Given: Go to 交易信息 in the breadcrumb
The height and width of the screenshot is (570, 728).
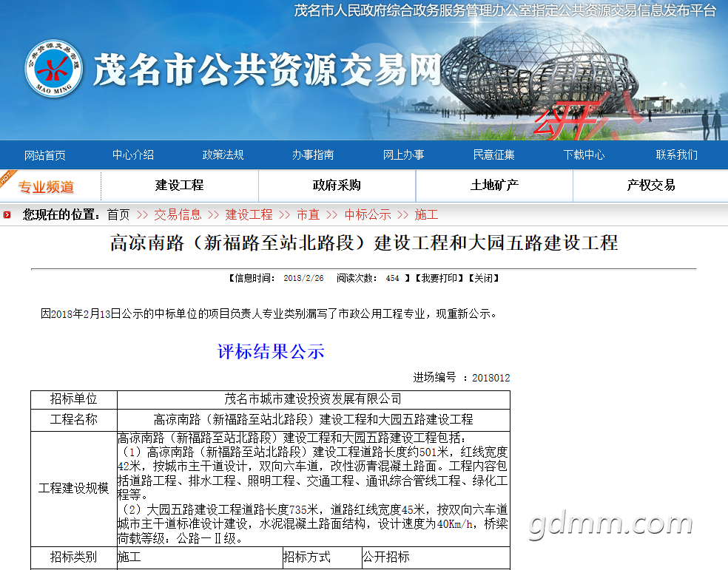Looking at the screenshot, I should tap(178, 214).
